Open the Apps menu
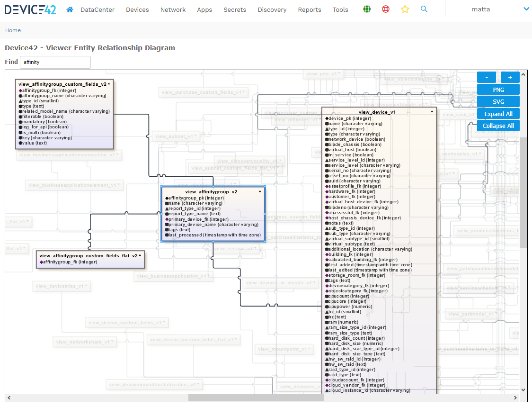 pyautogui.click(x=204, y=10)
